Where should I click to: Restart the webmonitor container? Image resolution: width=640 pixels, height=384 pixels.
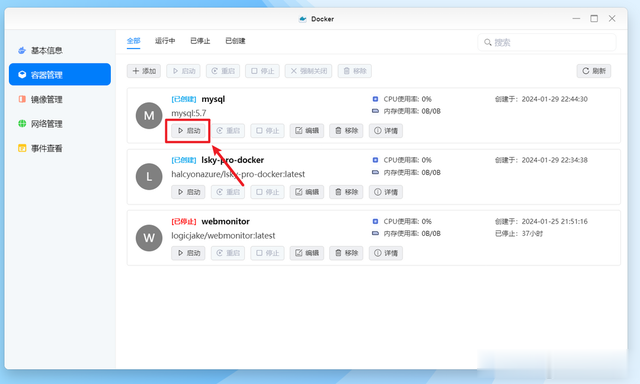pyautogui.click(x=228, y=253)
